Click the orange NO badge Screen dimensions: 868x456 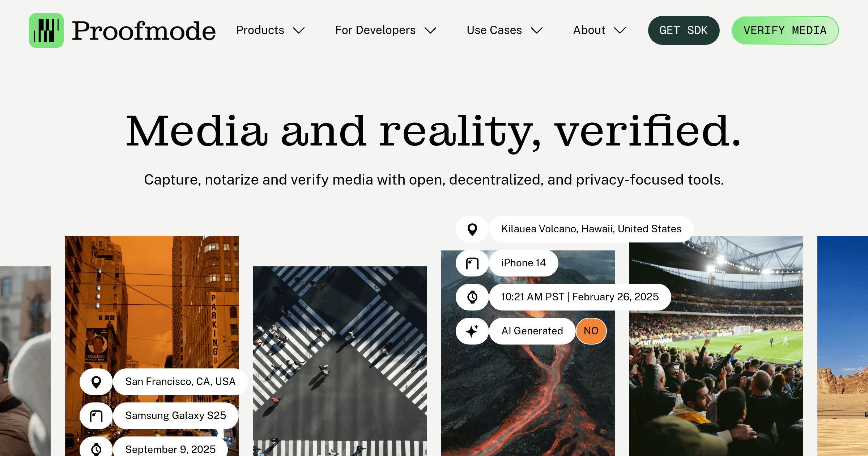pos(591,331)
